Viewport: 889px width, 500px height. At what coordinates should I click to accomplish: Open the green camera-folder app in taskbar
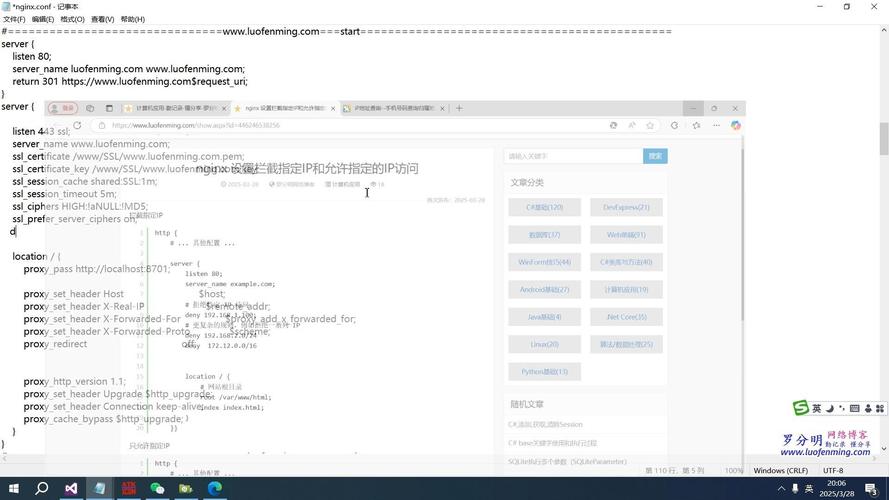(186, 488)
